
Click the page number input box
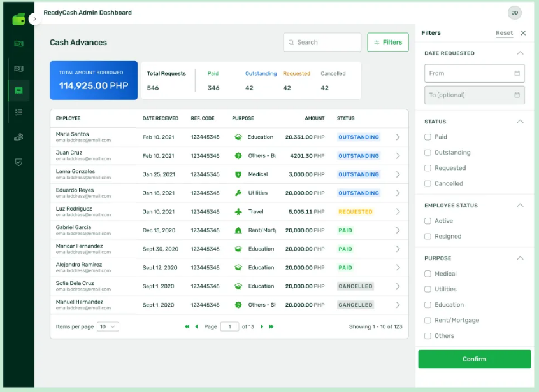(229, 326)
